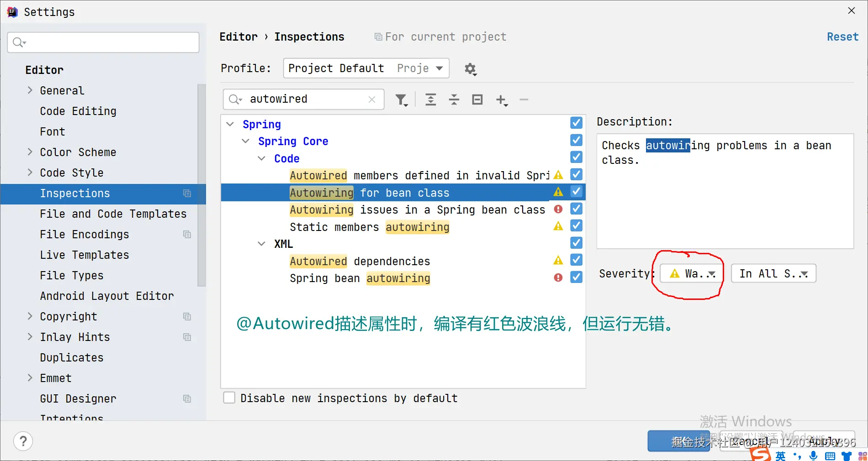Switch IME language via 英 indicator

[x=780, y=456]
